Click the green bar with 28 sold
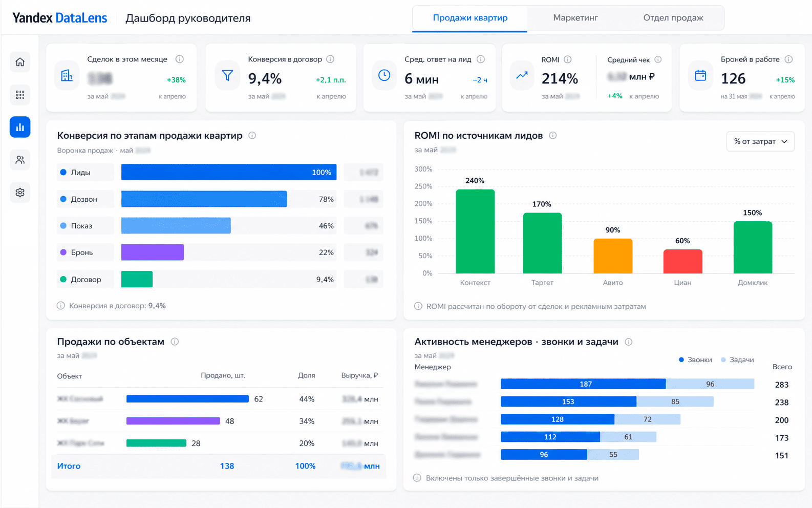Viewport: 812px width, 508px height. (156, 443)
